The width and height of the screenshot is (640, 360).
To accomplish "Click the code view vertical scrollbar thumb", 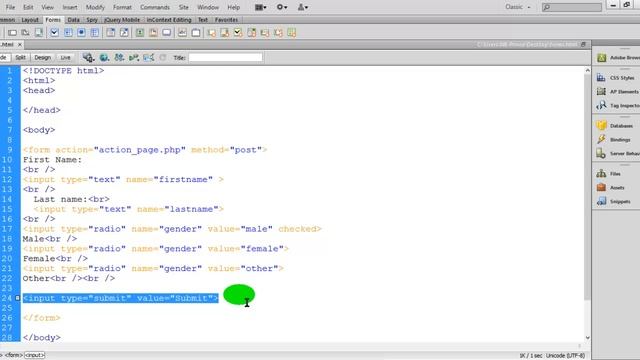I will tap(587, 188).
